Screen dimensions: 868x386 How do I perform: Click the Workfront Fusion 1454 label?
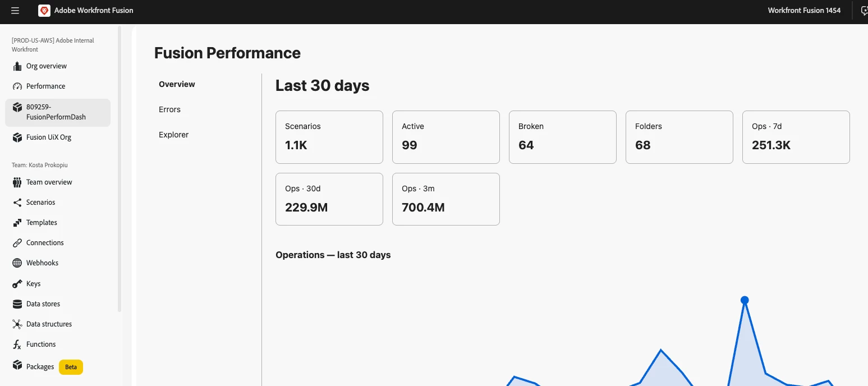804,11
